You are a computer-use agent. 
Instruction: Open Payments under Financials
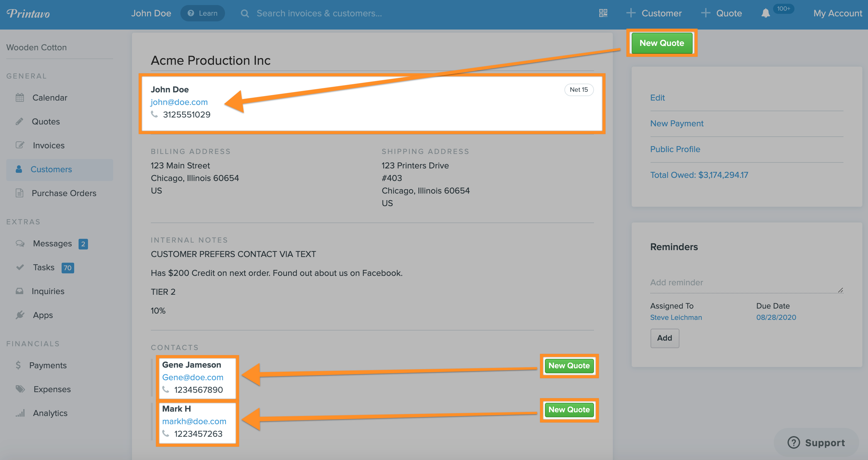pyautogui.click(x=48, y=366)
